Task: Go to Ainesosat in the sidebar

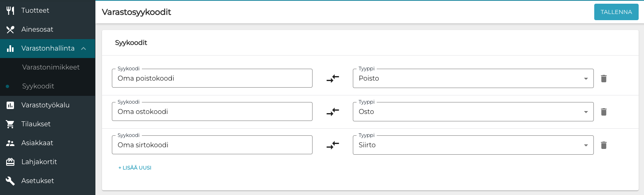Action: tap(37, 30)
